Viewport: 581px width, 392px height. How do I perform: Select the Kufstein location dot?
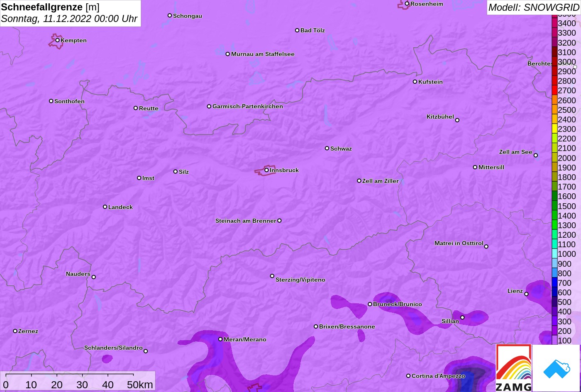pos(415,82)
